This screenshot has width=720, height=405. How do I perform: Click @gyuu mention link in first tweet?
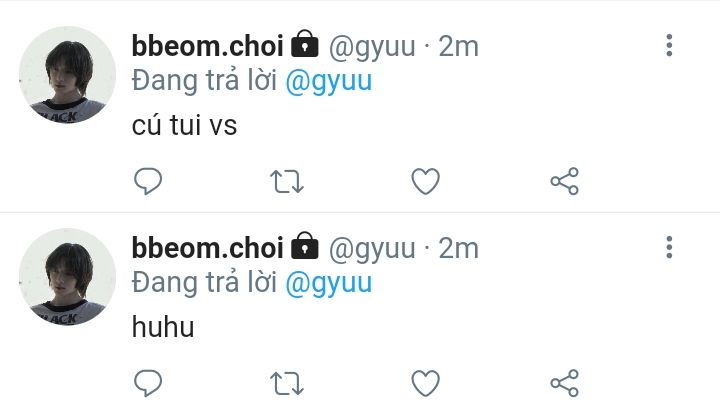[329, 82]
